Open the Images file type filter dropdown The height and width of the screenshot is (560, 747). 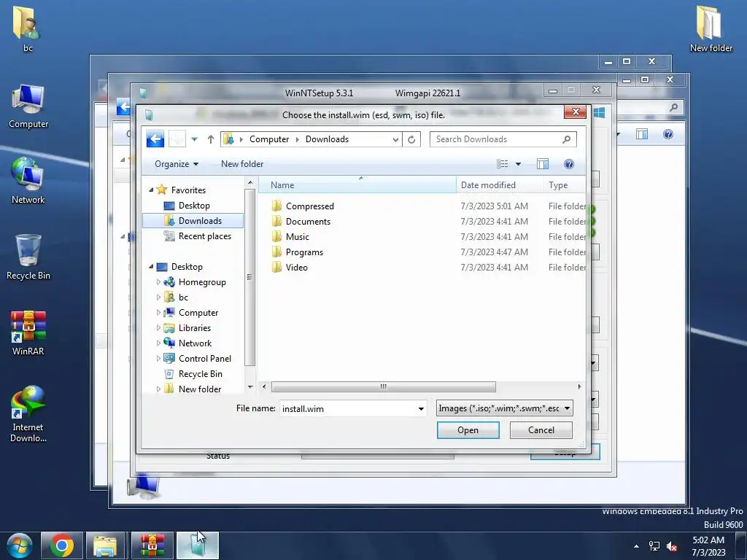point(505,408)
